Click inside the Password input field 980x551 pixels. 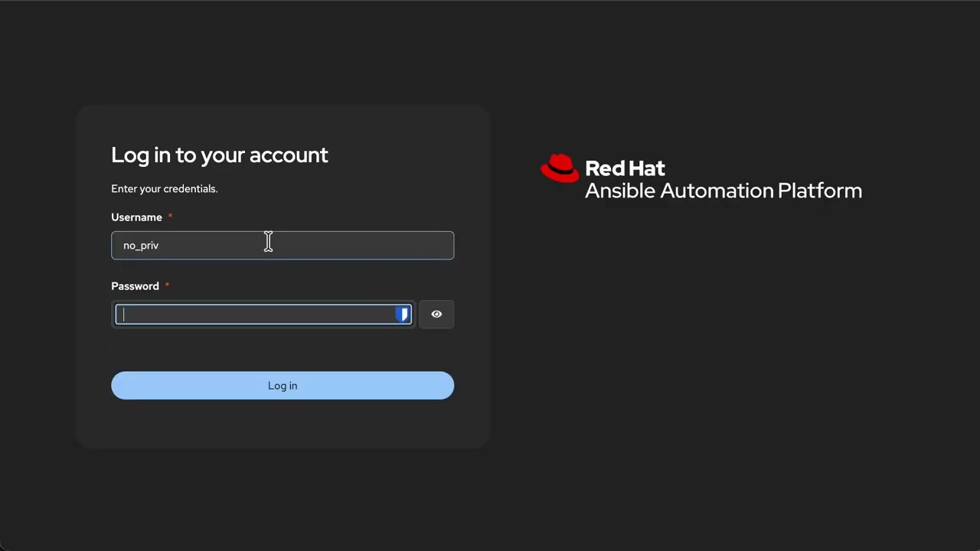[263, 315]
